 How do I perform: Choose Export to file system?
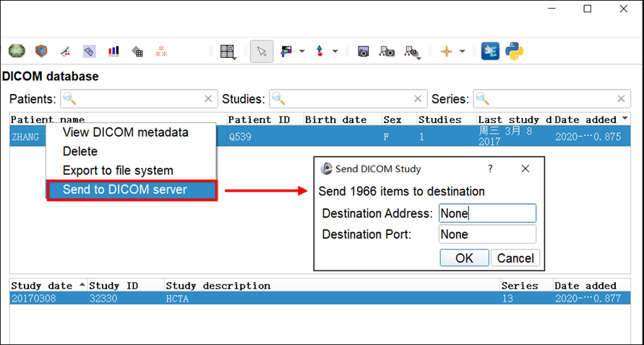(x=118, y=171)
